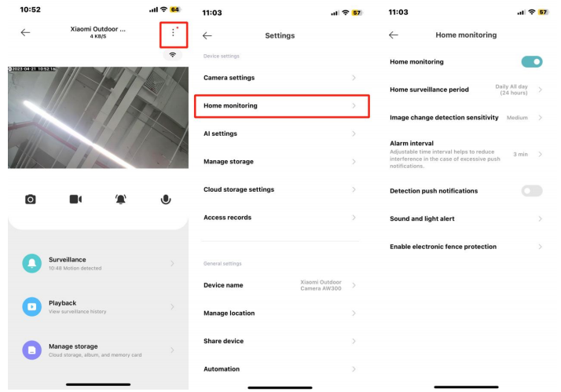
Task: Enable Detection push notifications toggle
Action: [532, 191]
